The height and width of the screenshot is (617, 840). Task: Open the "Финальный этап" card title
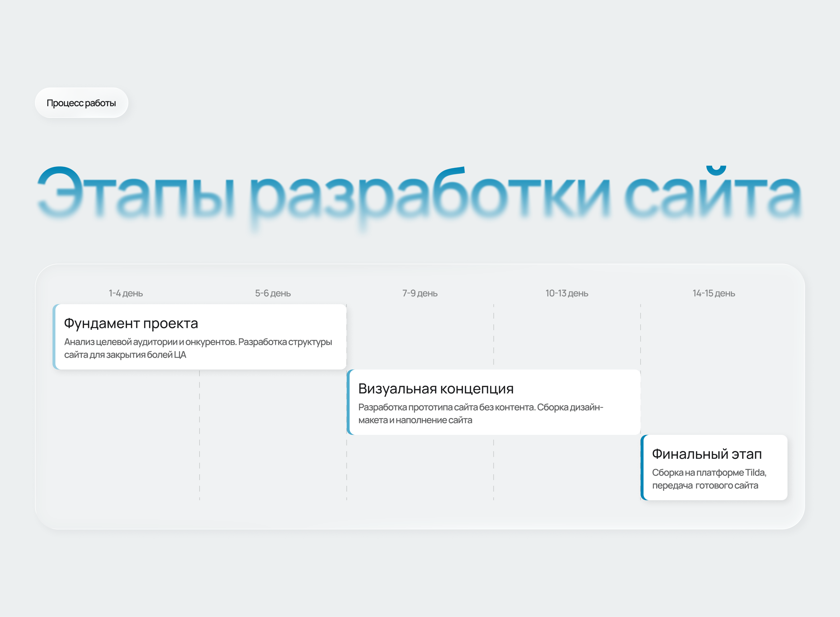click(x=707, y=454)
